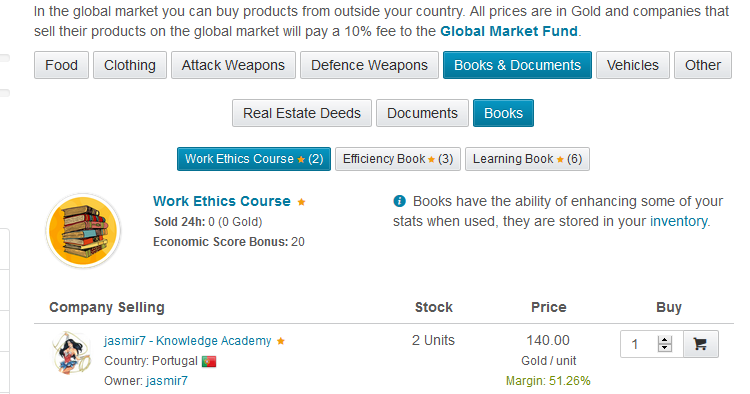
Task: Click the Portugal flag icon
Action: 209,361
